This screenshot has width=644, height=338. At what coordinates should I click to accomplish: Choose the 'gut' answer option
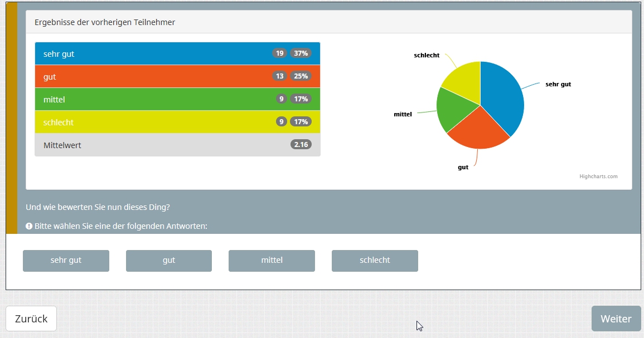tap(169, 261)
